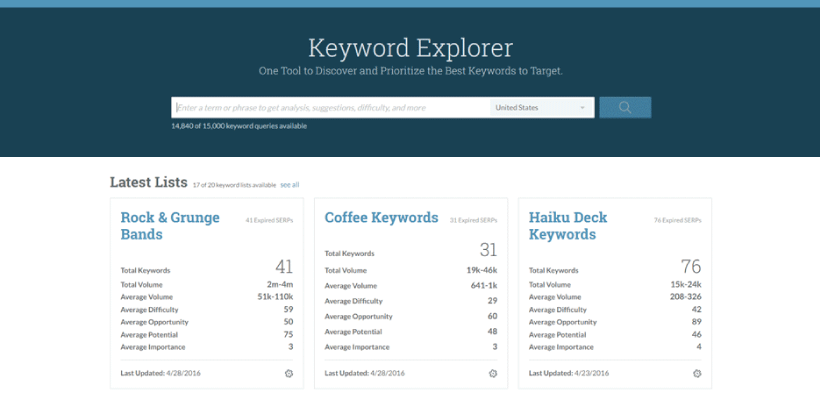Click '31 Expired SERPs' on Coffee Keywords card
Image resolution: width=820 pixels, height=394 pixels.
click(x=473, y=220)
